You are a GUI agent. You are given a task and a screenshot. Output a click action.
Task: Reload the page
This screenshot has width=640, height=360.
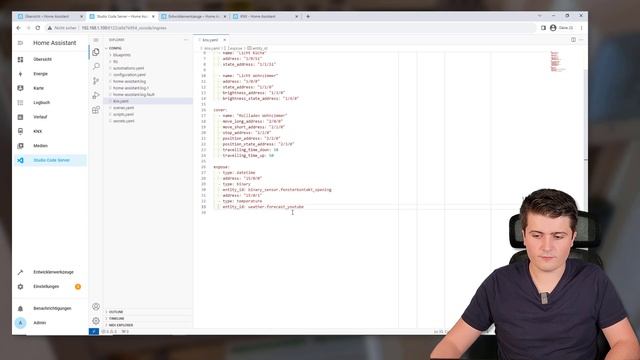click(x=38, y=28)
